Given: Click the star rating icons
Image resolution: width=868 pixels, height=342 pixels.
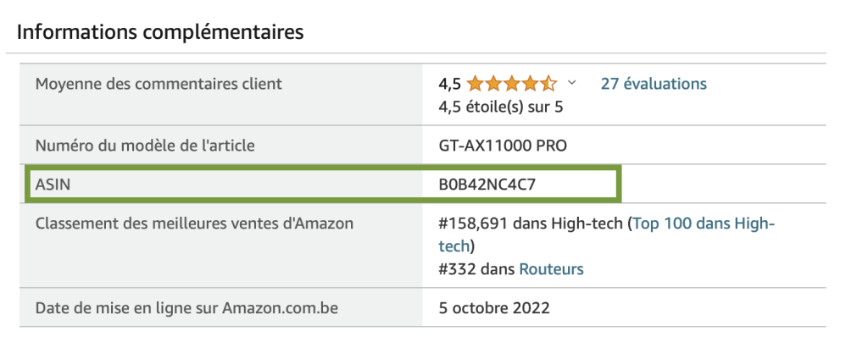Looking at the screenshot, I should click(x=511, y=83).
